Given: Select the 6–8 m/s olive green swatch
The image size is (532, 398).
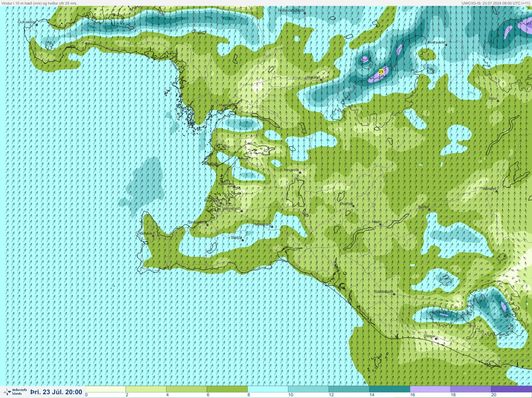Looking at the screenshot, I should pyautogui.click(x=227, y=389).
